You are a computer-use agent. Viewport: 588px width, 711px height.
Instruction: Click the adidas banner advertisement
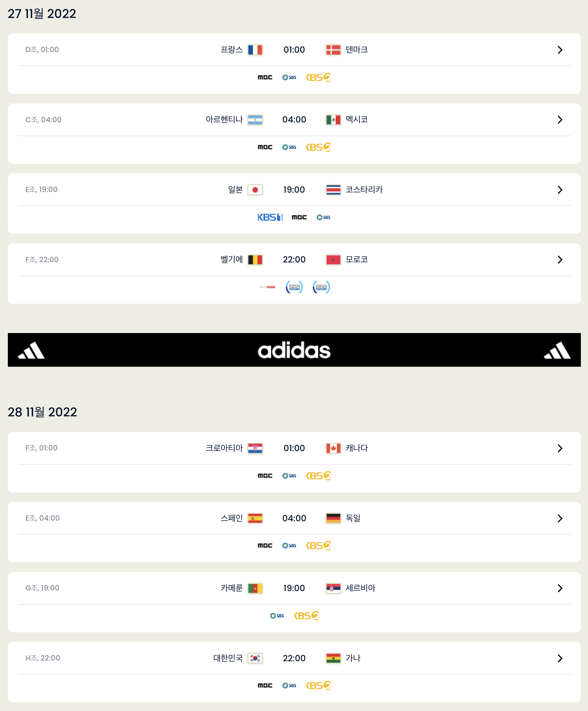pyautogui.click(x=294, y=350)
